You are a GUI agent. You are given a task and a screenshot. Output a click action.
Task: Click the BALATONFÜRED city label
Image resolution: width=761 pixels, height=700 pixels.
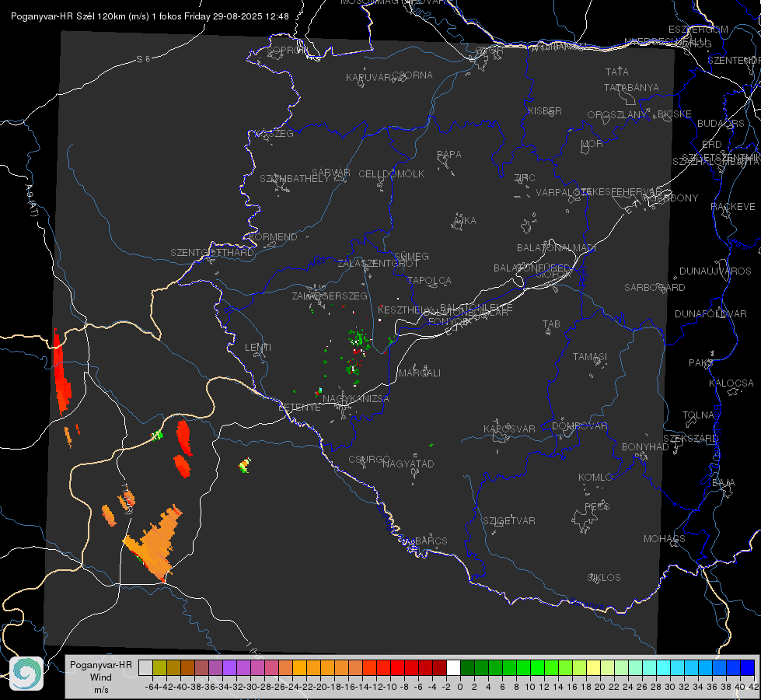point(532,268)
